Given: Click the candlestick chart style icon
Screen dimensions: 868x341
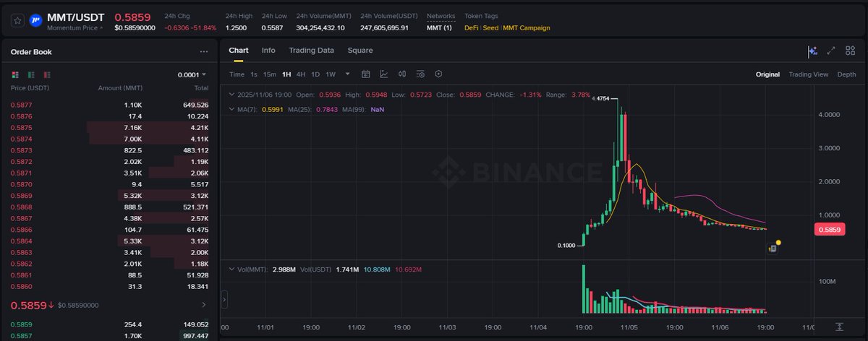Looking at the screenshot, I should (x=401, y=74).
